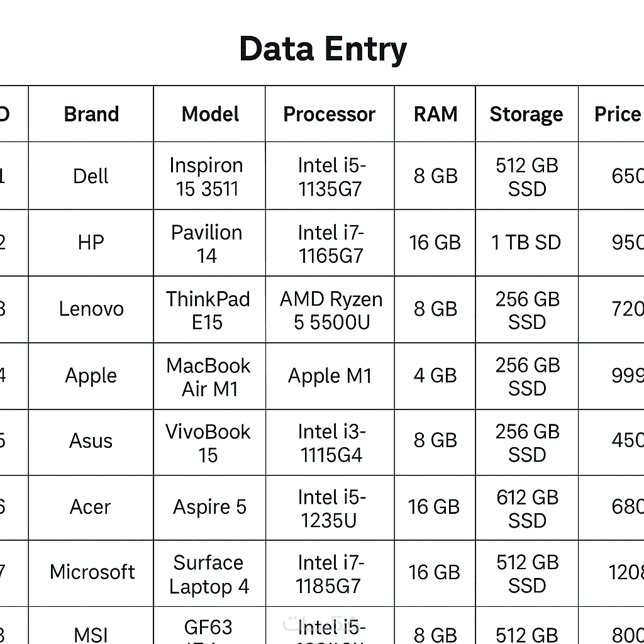Image resolution: width=644 pixels, height=644 pixels.
Task: Click the Storage column header
Action: (526, 114)
